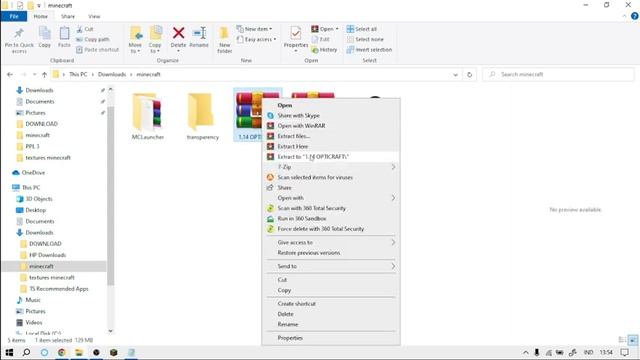Select Desktop in the navigation pane
The image size is (640, 360).
tap(31, 210)
